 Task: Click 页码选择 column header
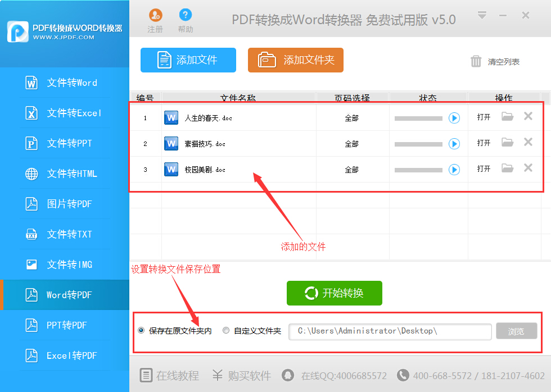click(x=352, y=98)
